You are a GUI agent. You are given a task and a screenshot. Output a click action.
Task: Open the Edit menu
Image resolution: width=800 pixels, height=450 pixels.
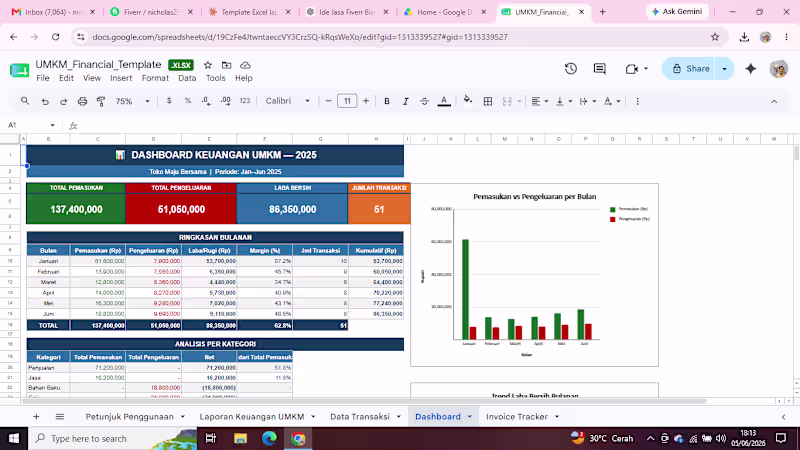click(66, 78)
